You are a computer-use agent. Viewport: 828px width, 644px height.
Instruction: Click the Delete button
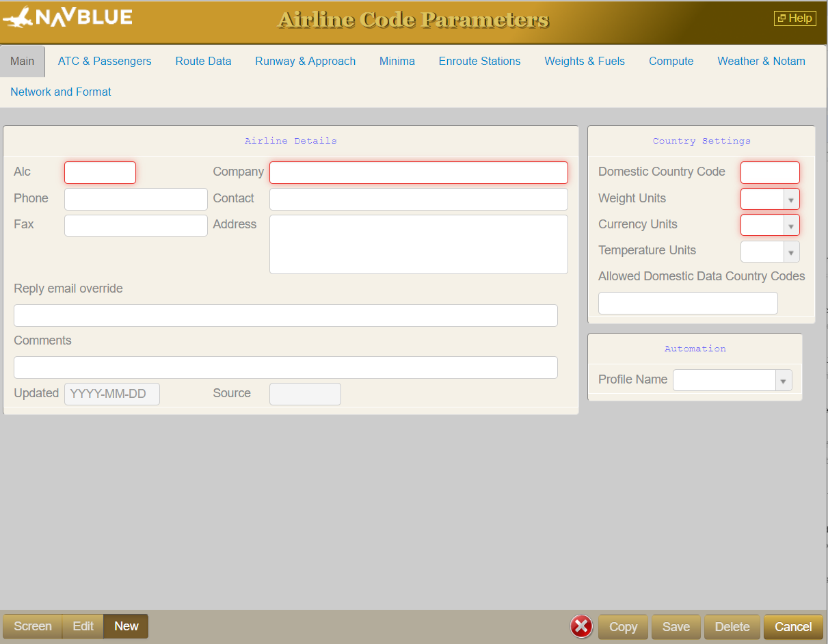click(732, 627)
